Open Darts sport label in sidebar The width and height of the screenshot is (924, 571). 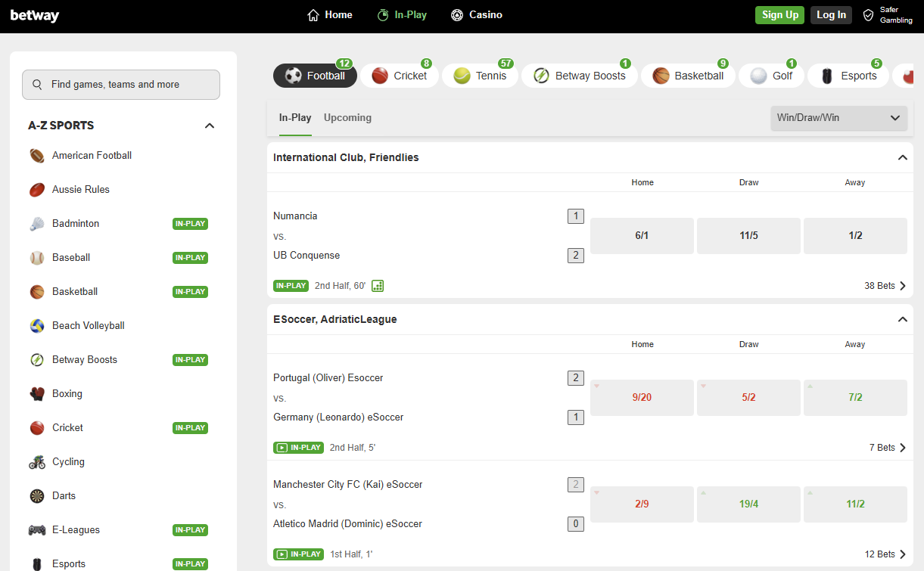(64, 496)
